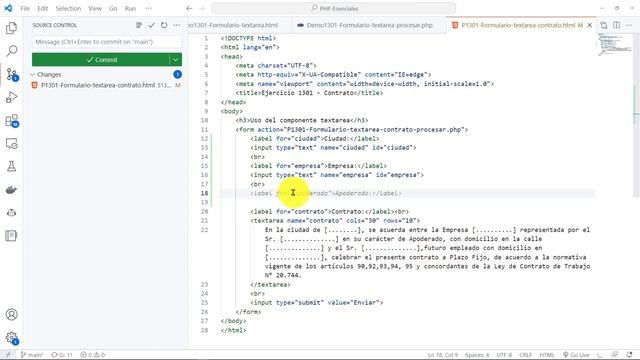Image resolution: width=640 pixels, height=360 pixels.
Task: Click the form action line 11
Action: click(x=352, y=129)
